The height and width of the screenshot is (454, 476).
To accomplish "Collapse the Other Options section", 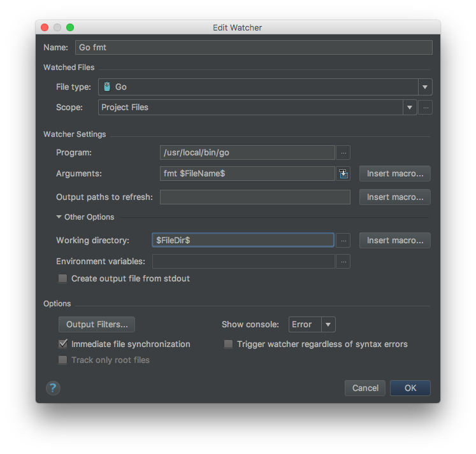I will pyautogui.click(x=60, y=217).
